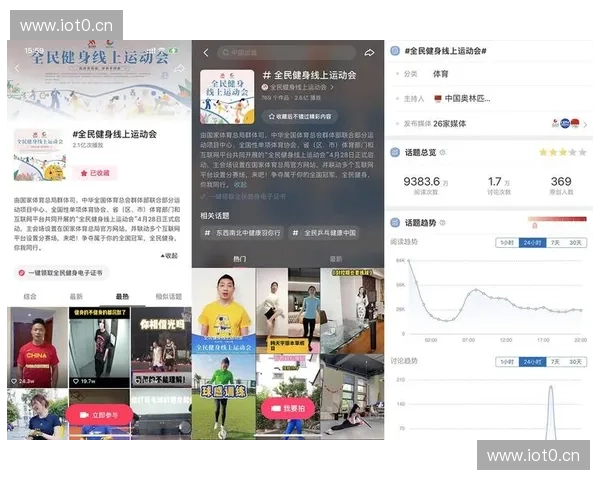600x480 pixels.
Task: Tap share arrow on left light-themed screen
Action: (x=179, y=69)
